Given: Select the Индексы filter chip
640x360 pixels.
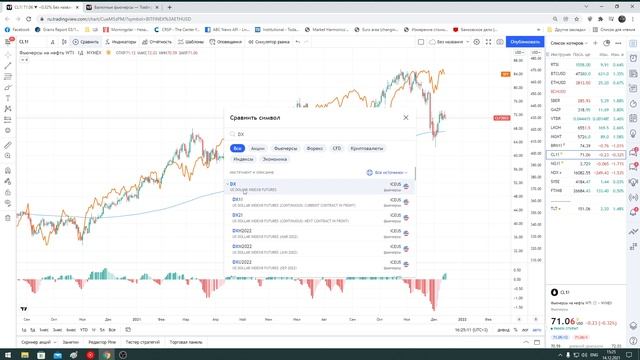Looking at the screenshot, I should click(244, 159).
